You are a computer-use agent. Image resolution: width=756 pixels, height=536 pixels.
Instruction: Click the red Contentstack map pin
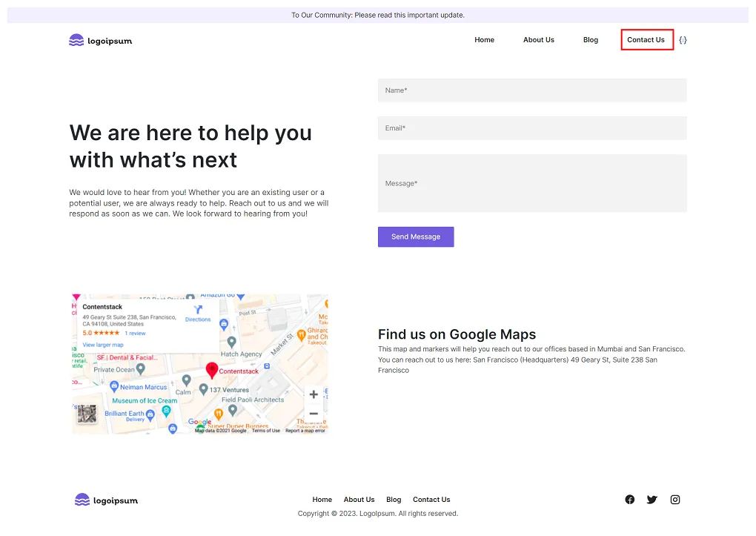click(x=211, y=367)
